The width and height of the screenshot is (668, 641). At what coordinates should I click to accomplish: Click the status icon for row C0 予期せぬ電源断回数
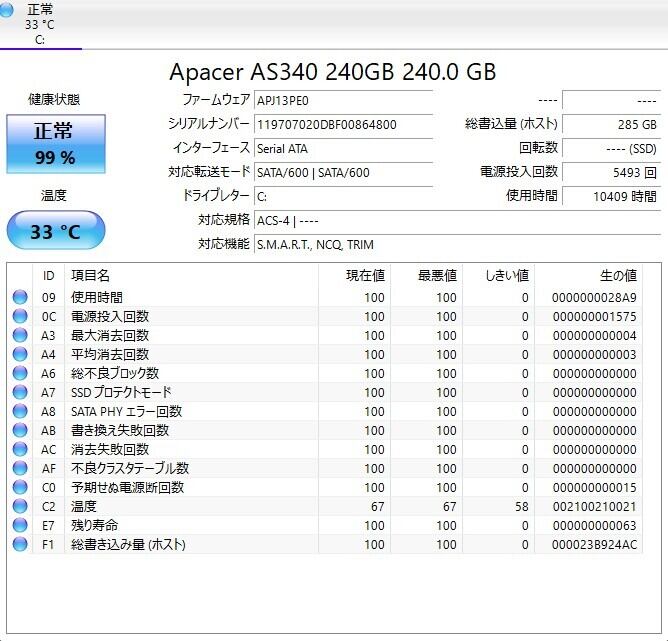coord(20,487)
